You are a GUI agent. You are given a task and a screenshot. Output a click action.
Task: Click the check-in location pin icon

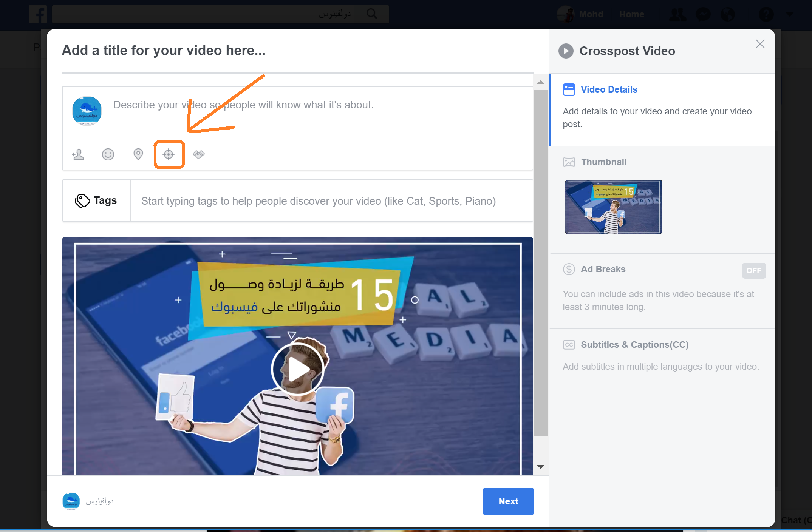click(x=138, y=154)
